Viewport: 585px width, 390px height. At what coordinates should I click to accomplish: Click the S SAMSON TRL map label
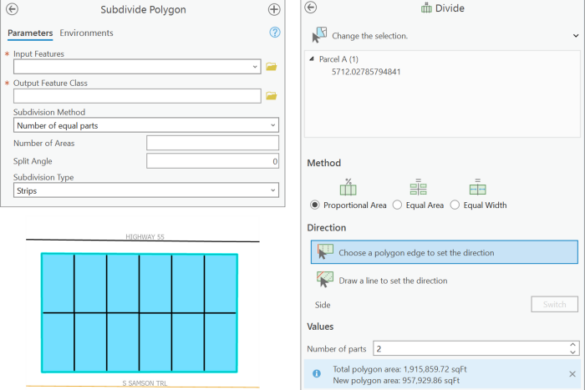point(145,383)
